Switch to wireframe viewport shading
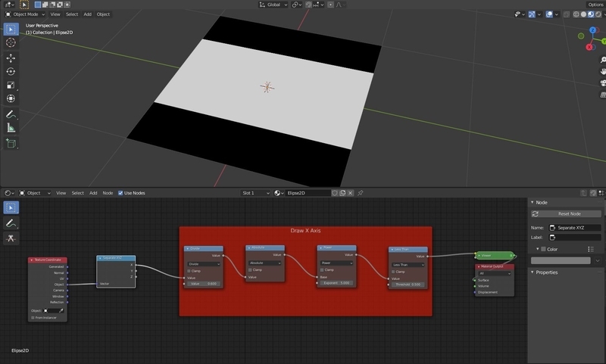 point(576,14)
